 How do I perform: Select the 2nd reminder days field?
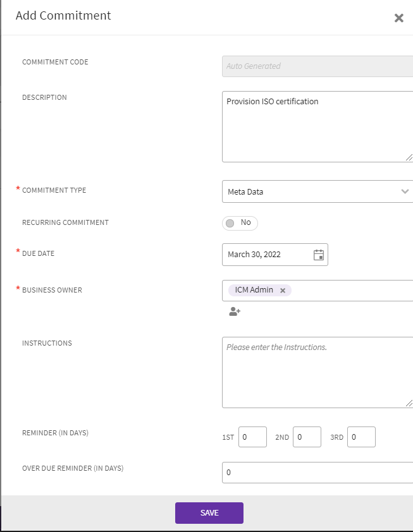click(x=307, y=437)
